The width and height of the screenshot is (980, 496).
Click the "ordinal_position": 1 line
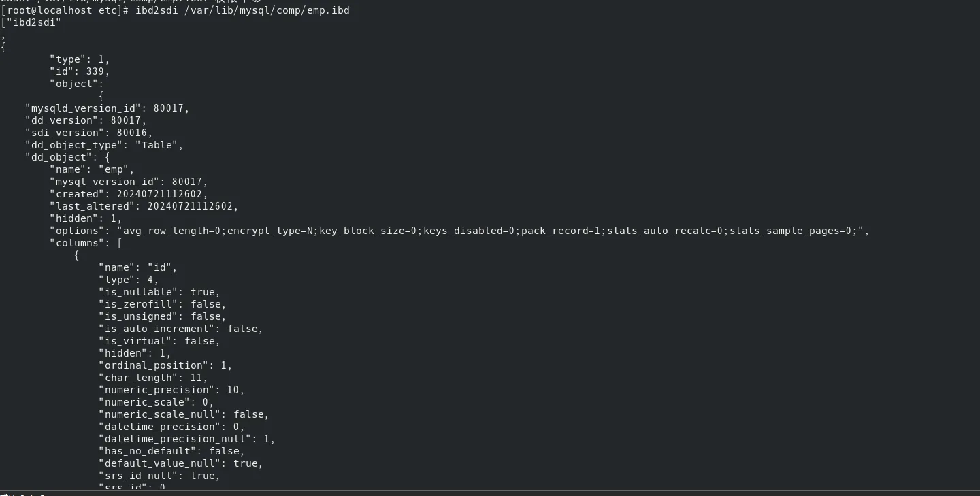[x=166, y=365]
